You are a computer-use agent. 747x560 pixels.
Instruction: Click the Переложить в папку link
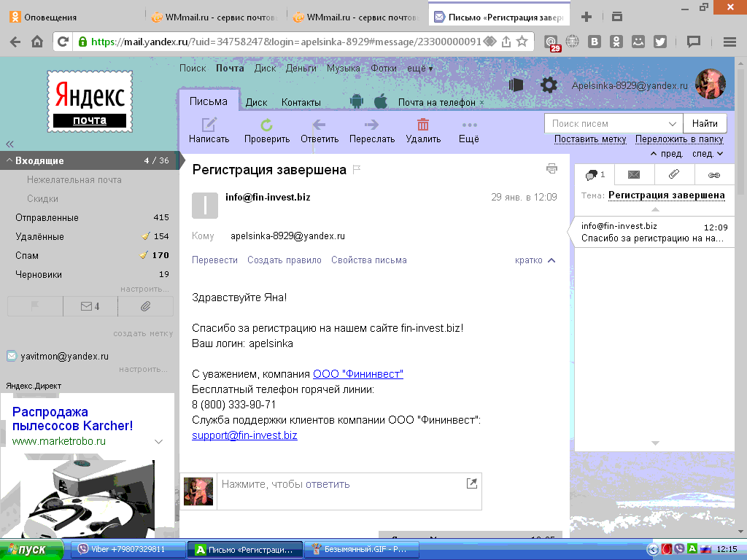679,139
